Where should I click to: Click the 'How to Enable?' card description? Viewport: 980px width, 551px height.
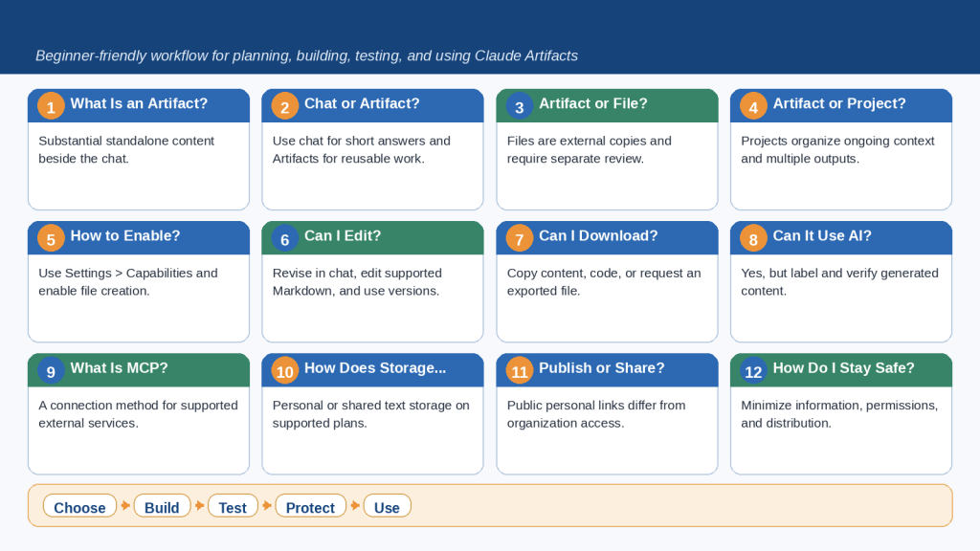click(x=128, y=282)
